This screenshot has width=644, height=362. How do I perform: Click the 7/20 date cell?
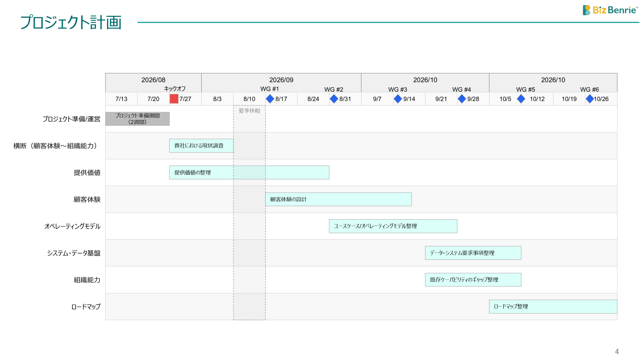153,99
